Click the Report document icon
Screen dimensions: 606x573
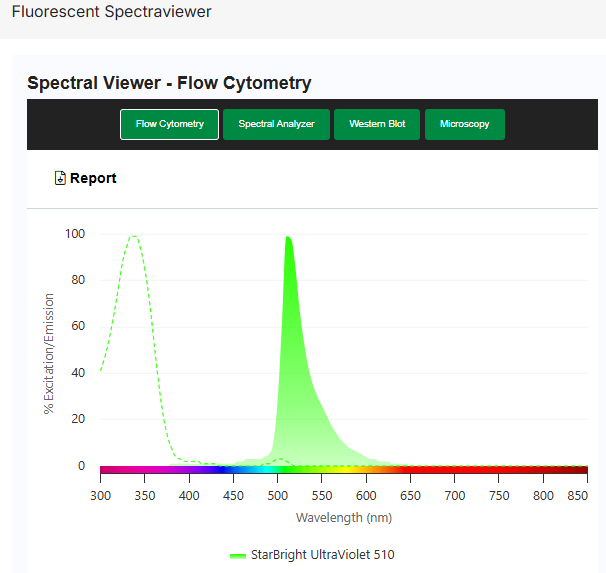pyautogui.click(x=60, y=178)
